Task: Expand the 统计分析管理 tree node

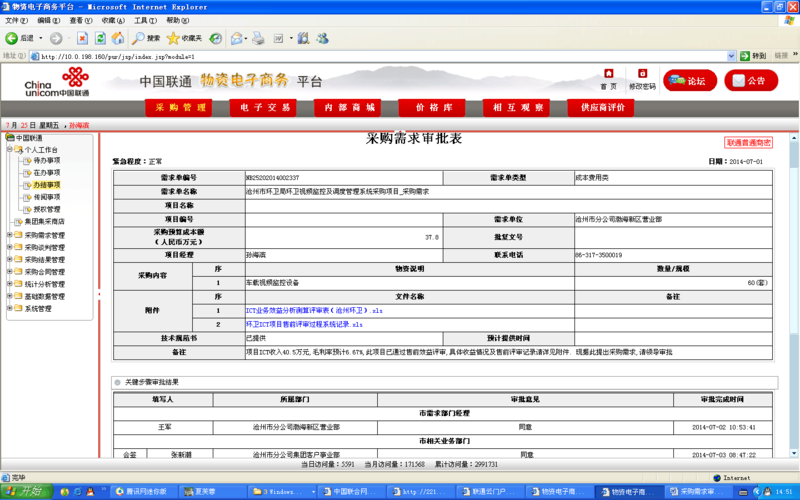Action: pos(9,284)
